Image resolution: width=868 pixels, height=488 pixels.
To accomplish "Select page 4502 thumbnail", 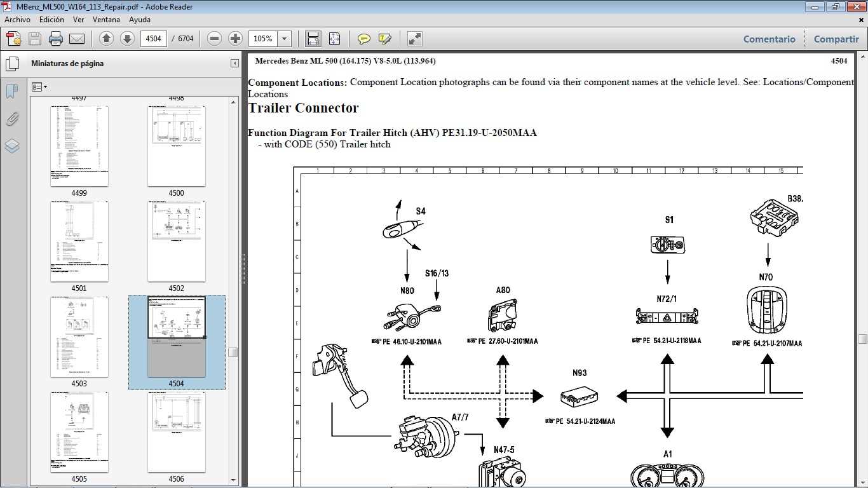I will coord(177,241).
